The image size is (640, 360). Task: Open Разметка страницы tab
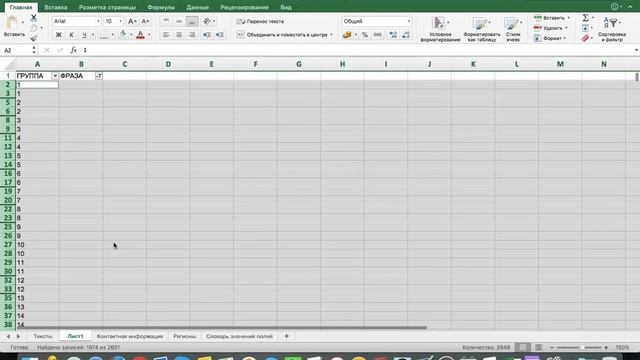coord(107,7)
